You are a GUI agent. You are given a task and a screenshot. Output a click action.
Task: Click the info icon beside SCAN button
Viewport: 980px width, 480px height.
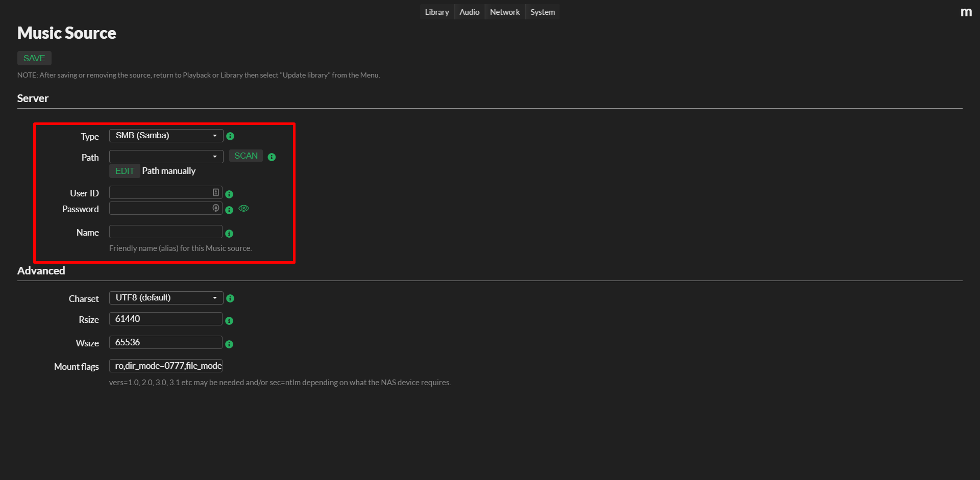pyautogui.click(x=272, y=157)
